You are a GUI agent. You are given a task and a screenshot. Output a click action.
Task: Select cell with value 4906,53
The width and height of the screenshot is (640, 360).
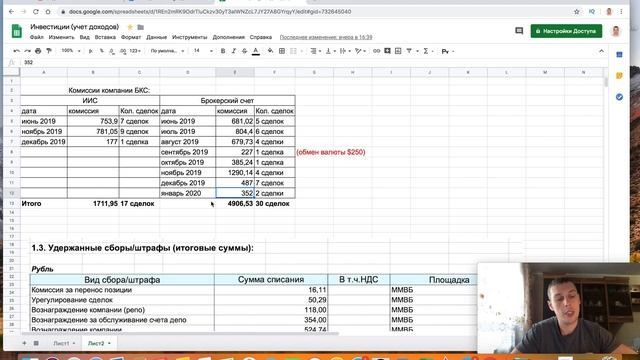tap(235, 203)
